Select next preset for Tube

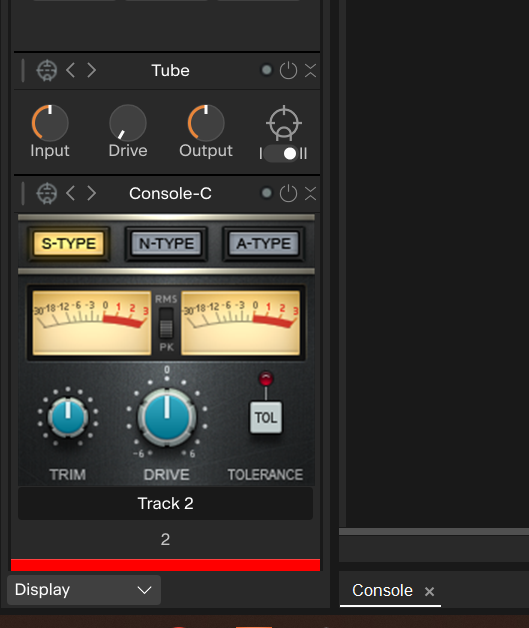92,70
